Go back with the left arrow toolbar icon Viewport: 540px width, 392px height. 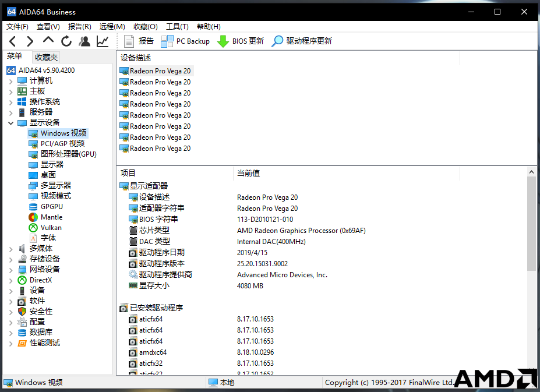point(12,41)
